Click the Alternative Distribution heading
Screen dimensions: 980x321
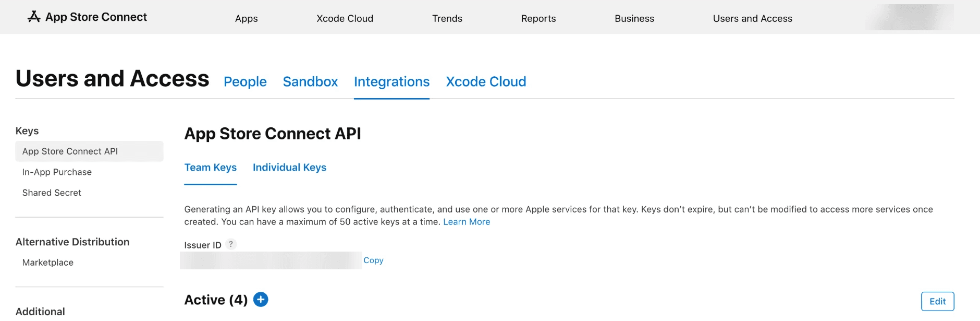point(72,242)
